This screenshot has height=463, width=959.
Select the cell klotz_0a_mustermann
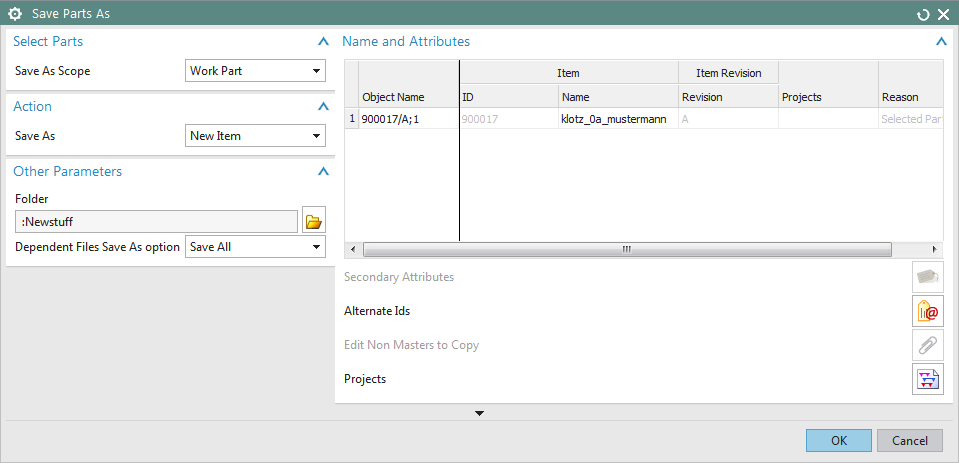tap(618, 119)
